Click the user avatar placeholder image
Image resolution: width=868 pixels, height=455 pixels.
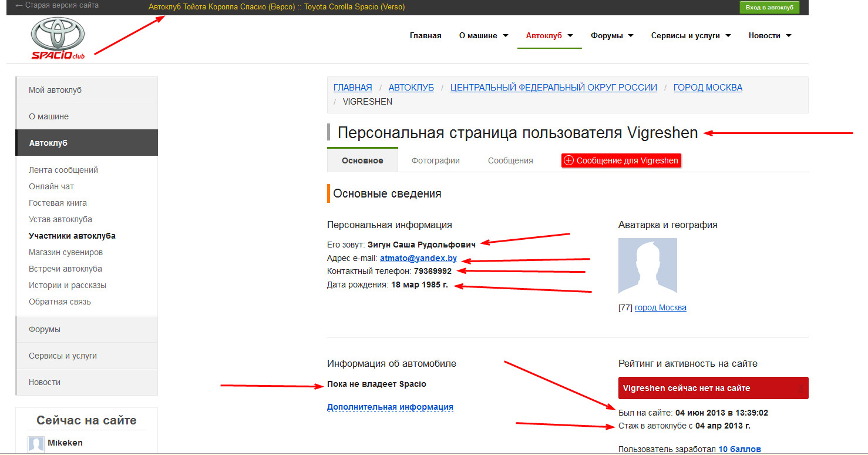[647, 266]
